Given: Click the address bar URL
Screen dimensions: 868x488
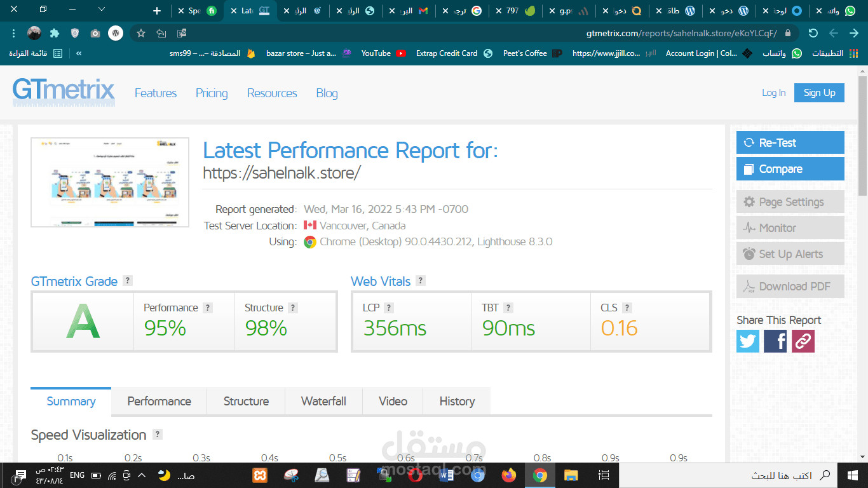Looking at the screenshot, I should point(681,33).
